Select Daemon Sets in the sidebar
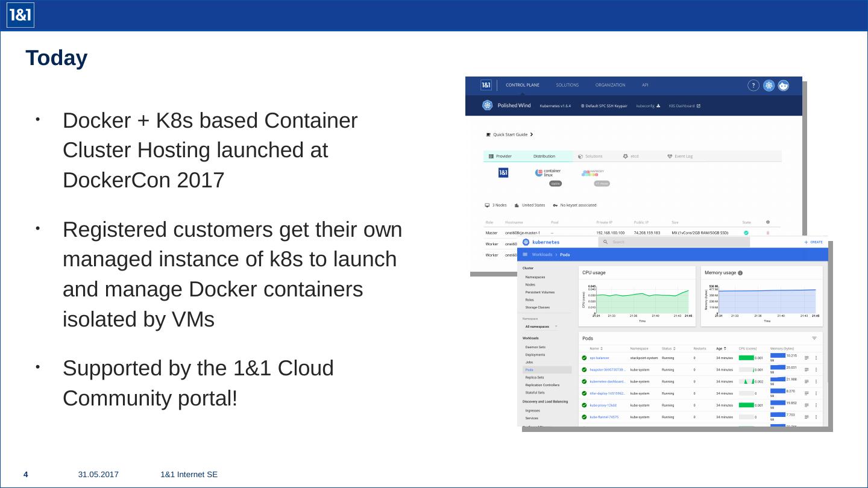 pyautogui.click(x=535, y=347)
